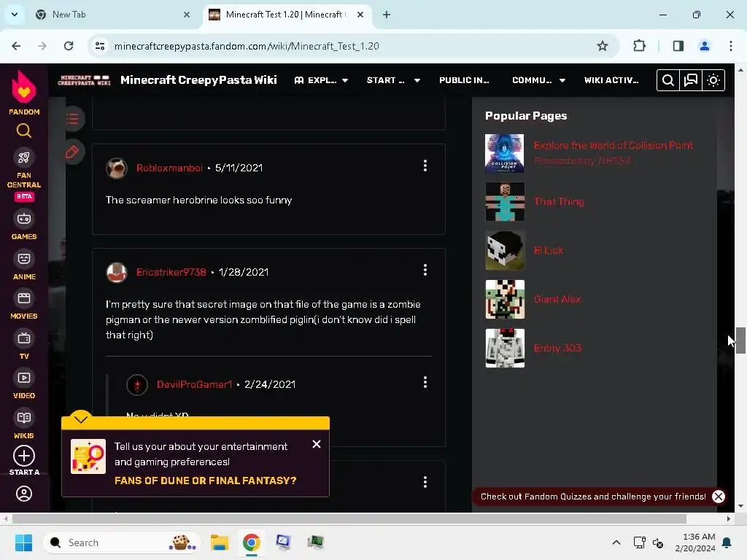Collapse the survey popup with chevron
Image resolution: width=747 pixels, height=560 pixels.
pyautogui.click(x=80, y=419)
